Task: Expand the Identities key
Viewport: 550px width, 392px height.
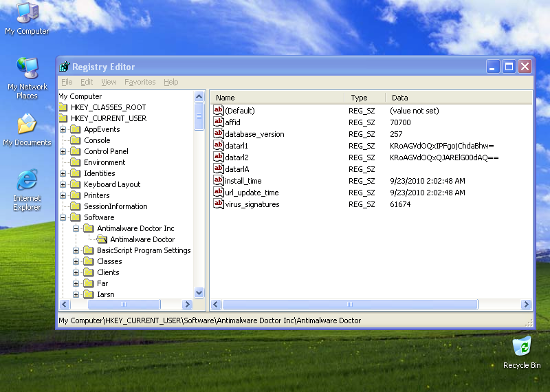Action: (x=63, y=173)
